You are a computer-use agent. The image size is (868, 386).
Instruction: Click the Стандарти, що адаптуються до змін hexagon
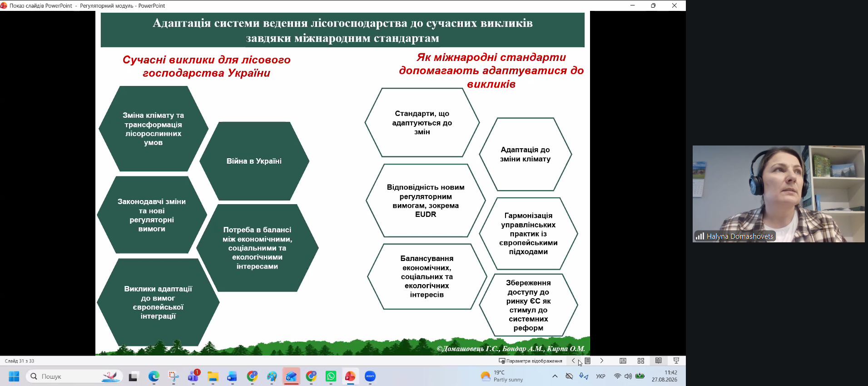(422, 122)
